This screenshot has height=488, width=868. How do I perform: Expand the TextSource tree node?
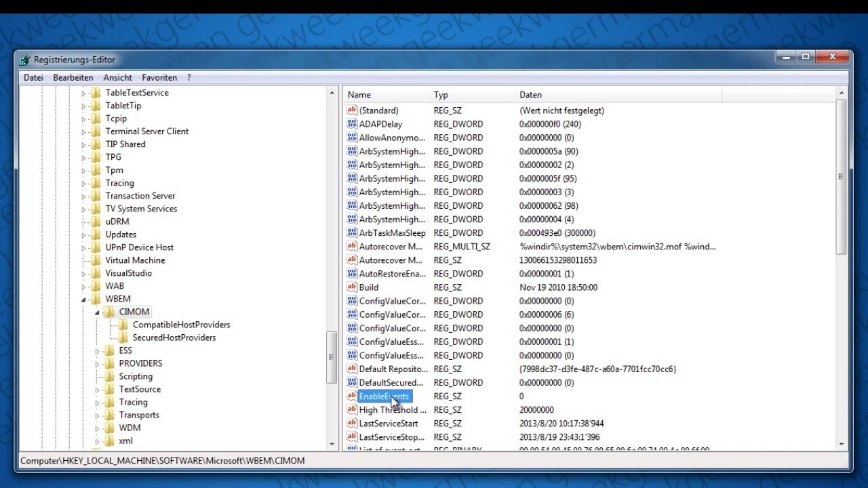[x=98, y=390]
